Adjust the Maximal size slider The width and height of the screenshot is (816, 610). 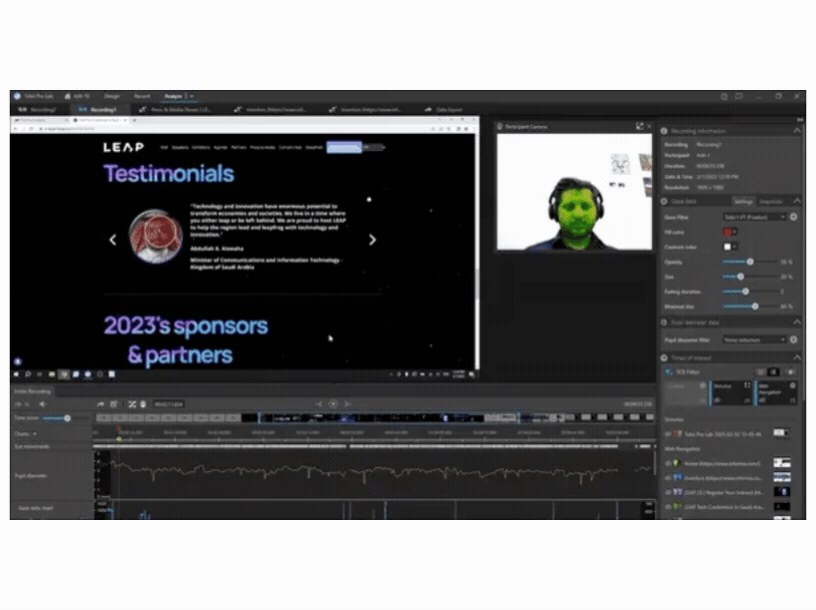[x=755, y=307]
